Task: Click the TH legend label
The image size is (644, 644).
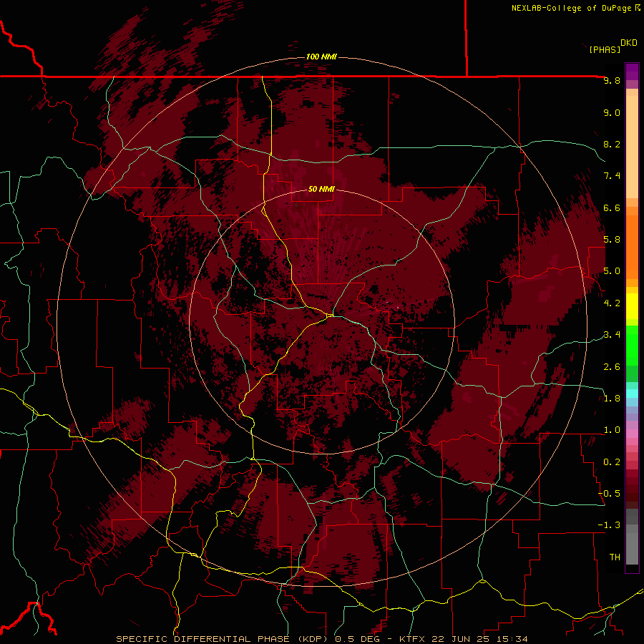Action: 615,557
